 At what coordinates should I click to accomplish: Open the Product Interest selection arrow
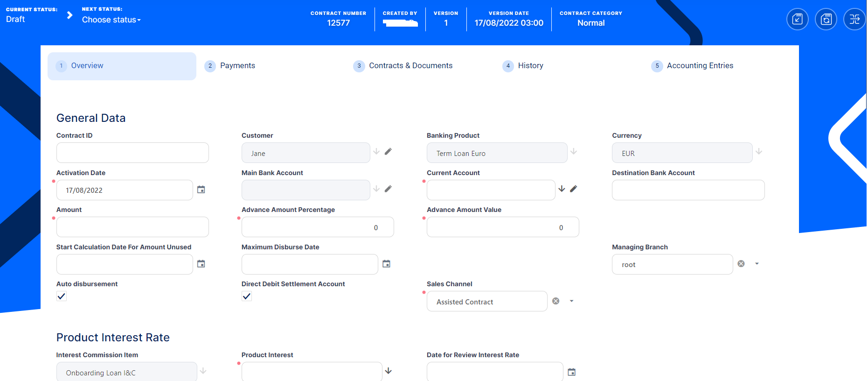pos(388,371)
